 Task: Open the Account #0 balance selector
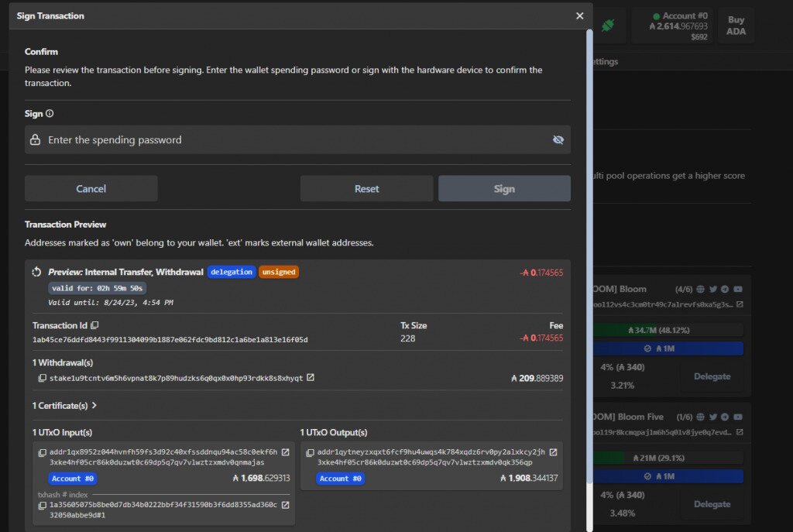[678, 26]
